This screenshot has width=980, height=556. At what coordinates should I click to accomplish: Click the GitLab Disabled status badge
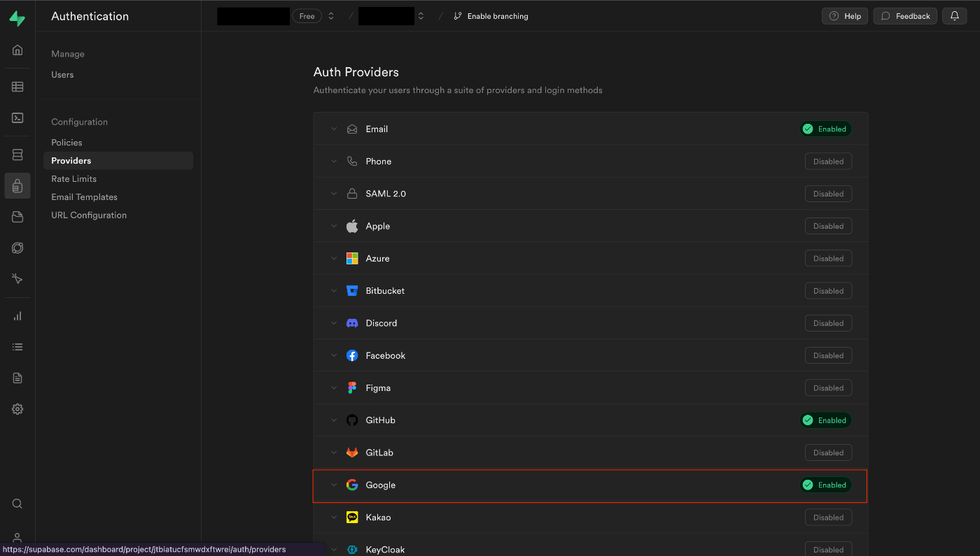coord(828,452)
